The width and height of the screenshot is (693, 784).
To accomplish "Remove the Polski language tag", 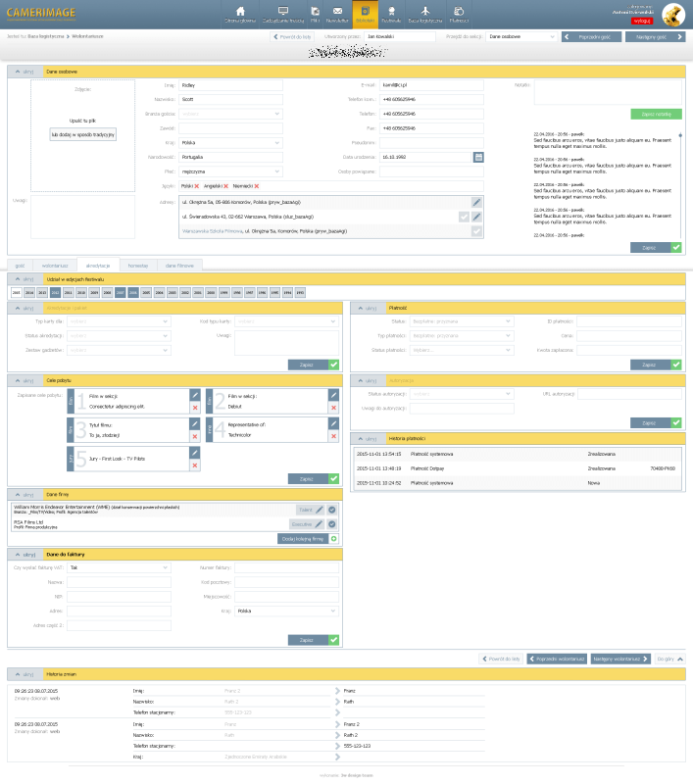I will pos(196,185).
